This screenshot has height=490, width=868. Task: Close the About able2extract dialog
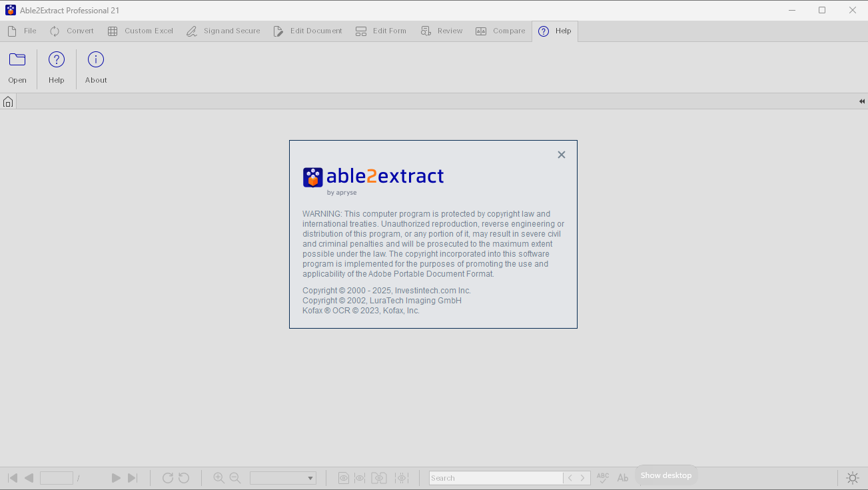(561, 155)
